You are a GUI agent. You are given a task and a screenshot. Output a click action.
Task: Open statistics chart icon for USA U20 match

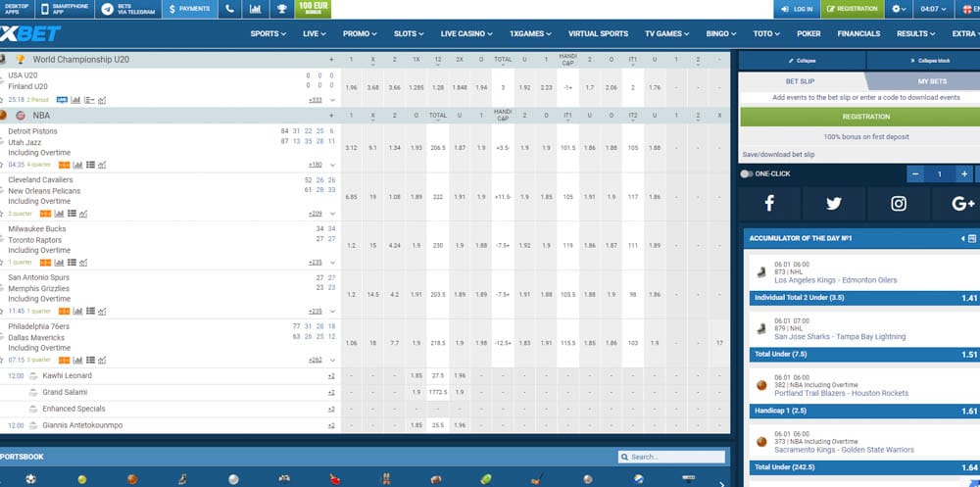point(75,99)
